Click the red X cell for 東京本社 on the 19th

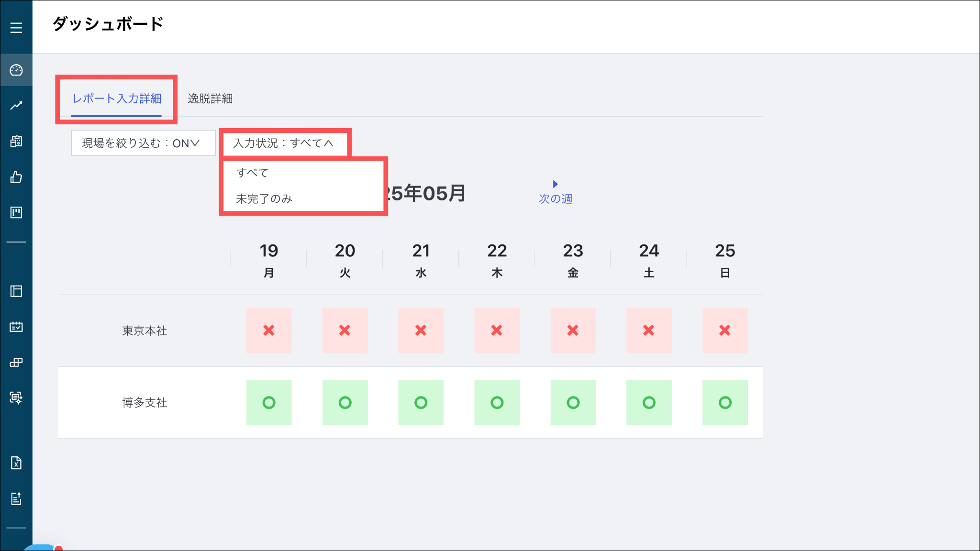(269, 331)
